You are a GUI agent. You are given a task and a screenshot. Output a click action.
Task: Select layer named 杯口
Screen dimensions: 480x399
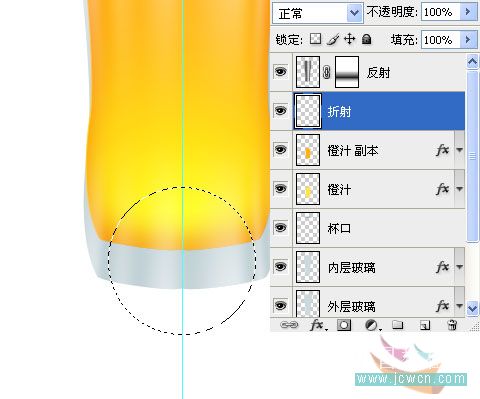click(339, 228)
